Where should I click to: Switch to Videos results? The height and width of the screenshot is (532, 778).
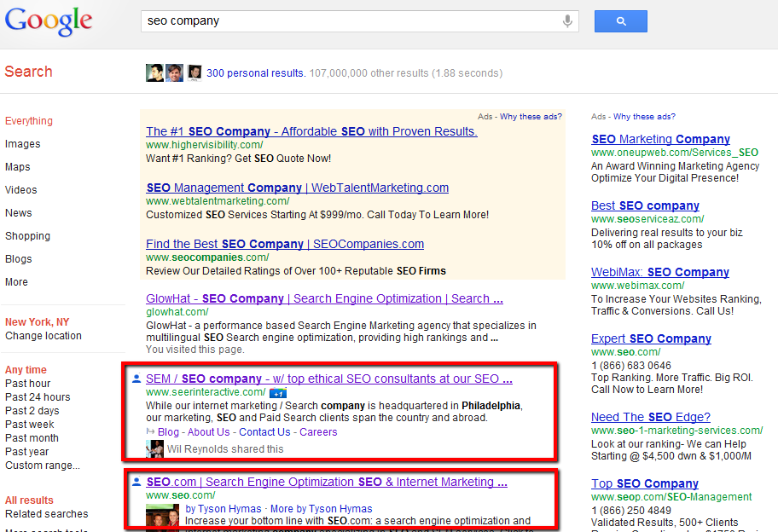(20, 190)
